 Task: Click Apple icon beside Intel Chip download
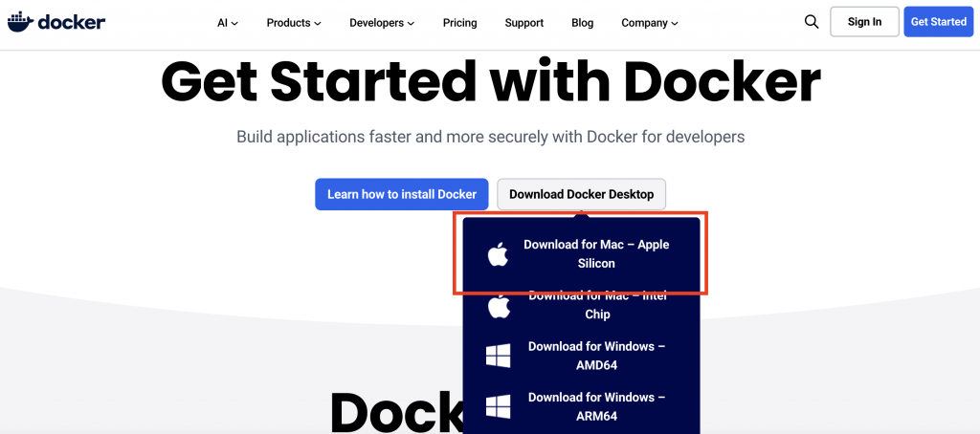[x=499, y=306]
